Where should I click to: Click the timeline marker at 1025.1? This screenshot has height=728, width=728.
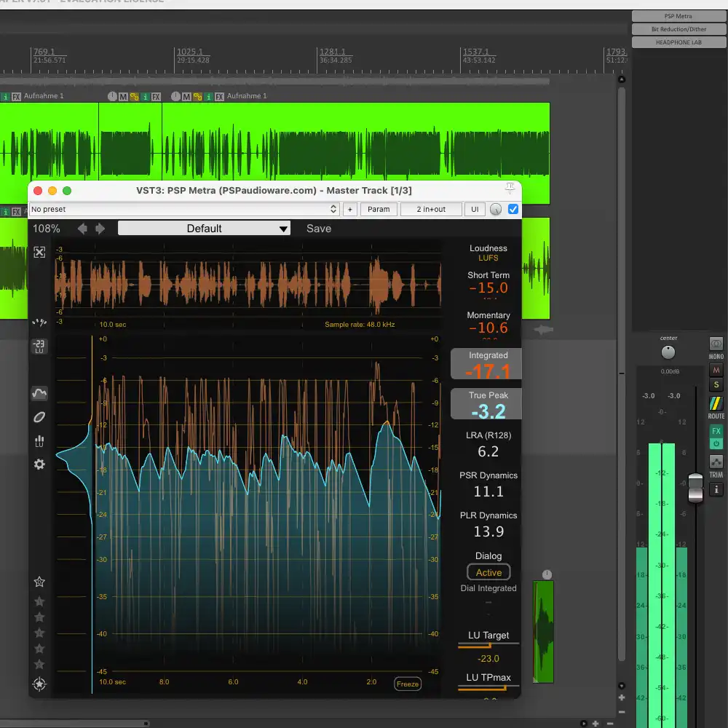190,52
